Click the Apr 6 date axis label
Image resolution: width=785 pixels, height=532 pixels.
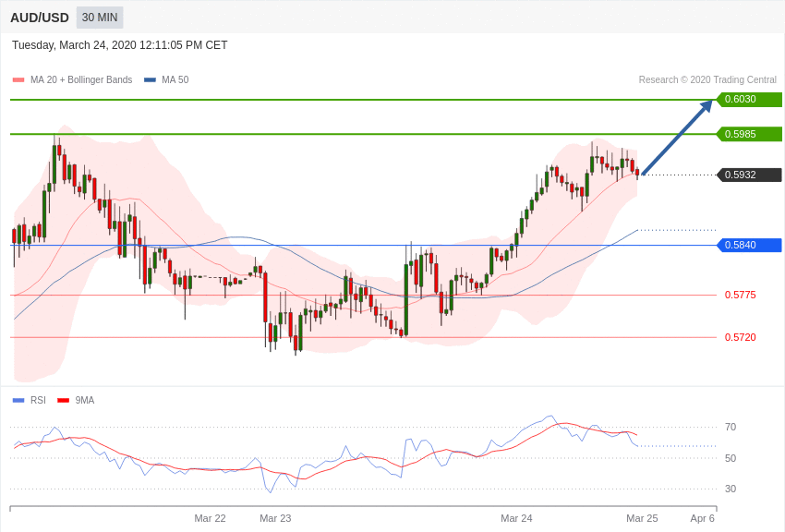tap(703, 518)
